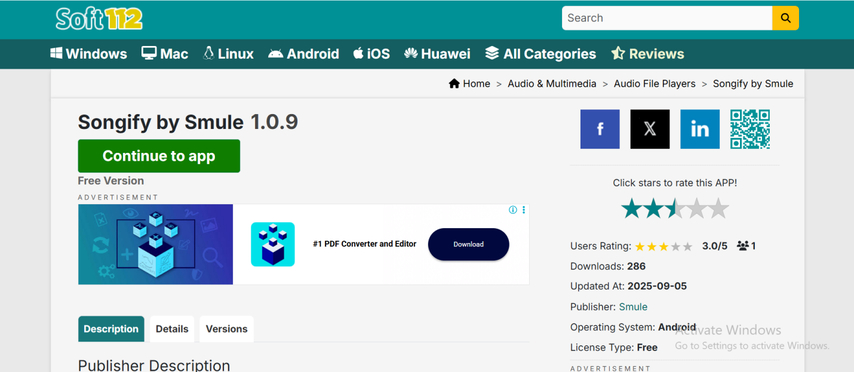This screenshot has height=372, width=854.
Task: Open the Android category
Action: click(x=304, y=54)
